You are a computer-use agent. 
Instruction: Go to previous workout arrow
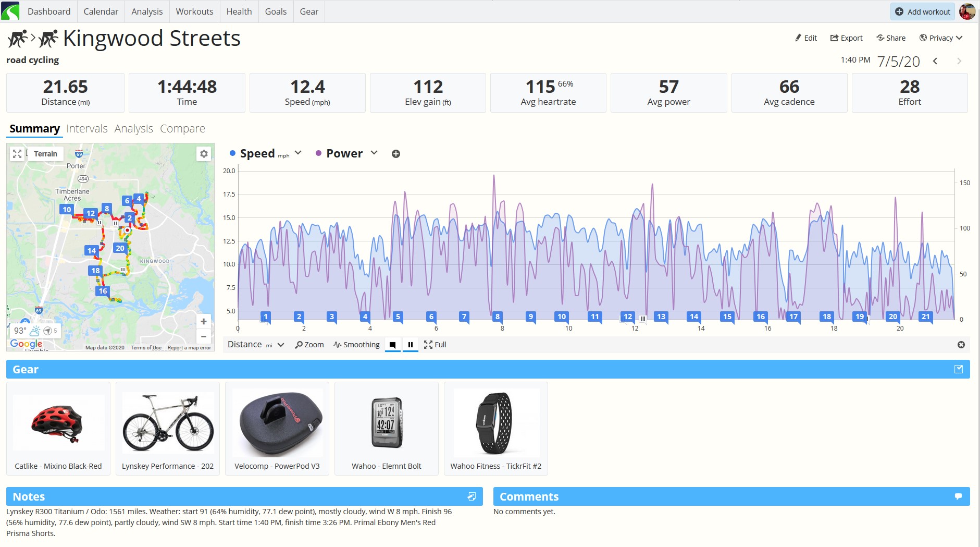click(x=935, y=61)
